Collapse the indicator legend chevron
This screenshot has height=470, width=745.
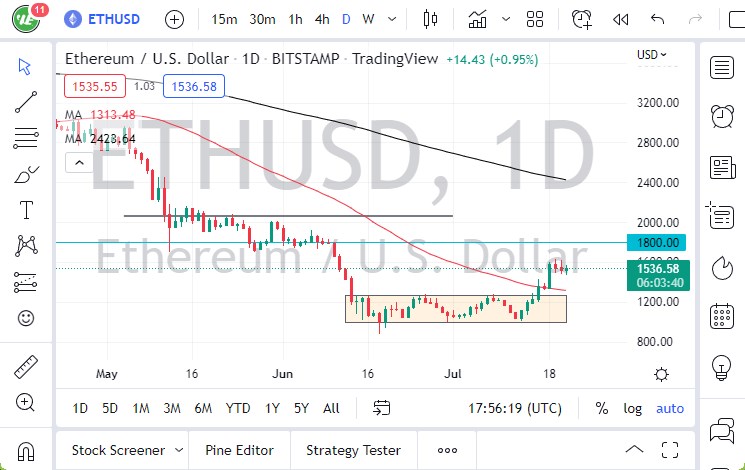click(x=79, y=163)
